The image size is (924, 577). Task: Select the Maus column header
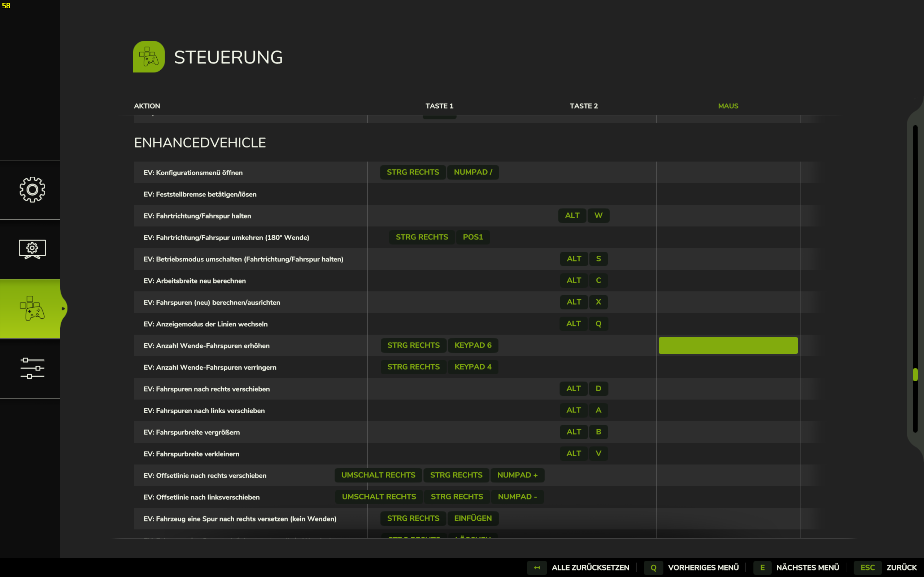[x=728, y=106]
